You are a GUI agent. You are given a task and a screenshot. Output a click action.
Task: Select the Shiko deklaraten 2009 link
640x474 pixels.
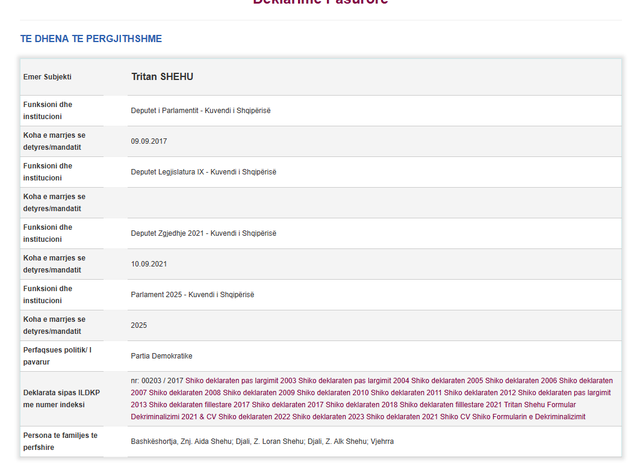(x=259, y=393)
